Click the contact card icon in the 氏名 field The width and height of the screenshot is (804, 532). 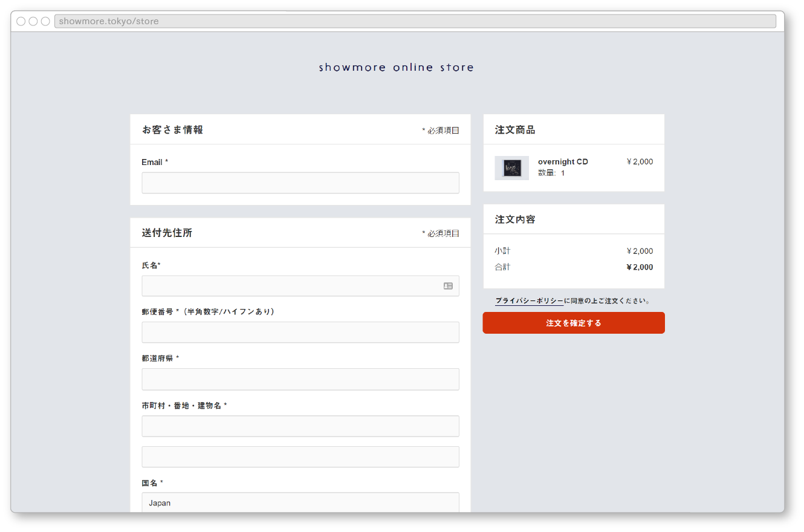coord(448,286)
